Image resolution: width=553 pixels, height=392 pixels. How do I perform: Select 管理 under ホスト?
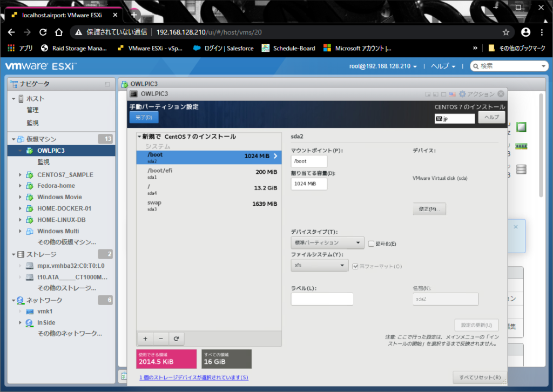point(33,110)
